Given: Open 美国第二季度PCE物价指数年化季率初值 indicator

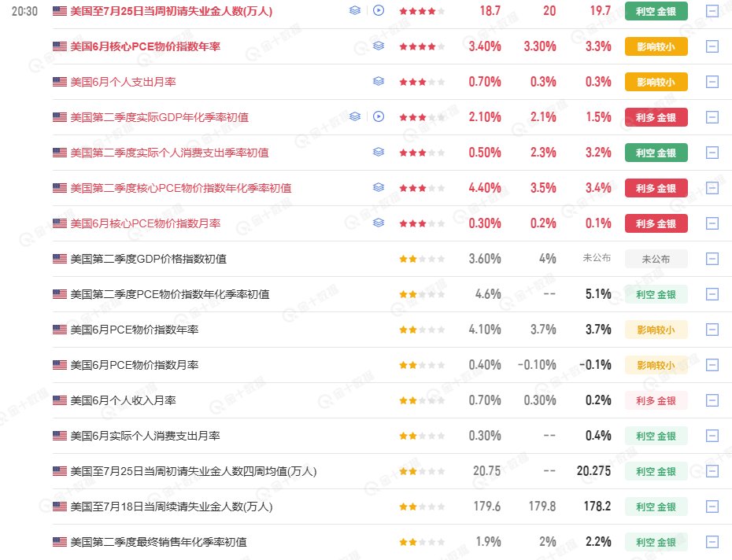Looking at the screenshot, I should 170,294.
